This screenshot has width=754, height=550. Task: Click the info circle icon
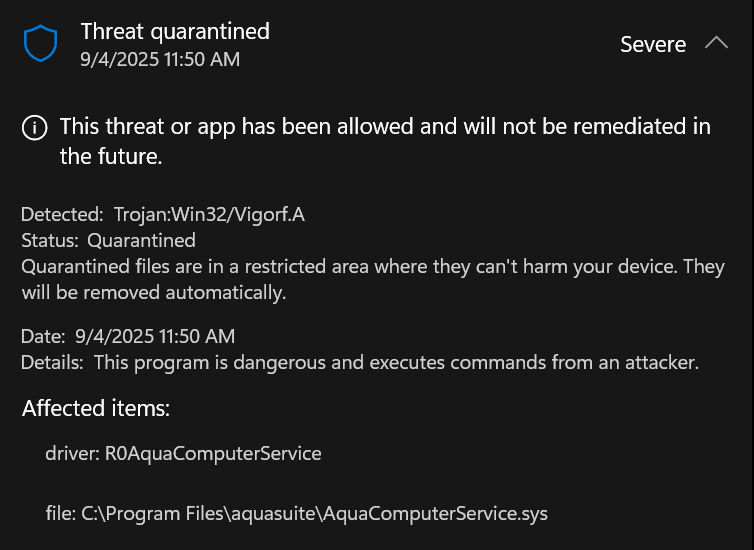(34, 127)
